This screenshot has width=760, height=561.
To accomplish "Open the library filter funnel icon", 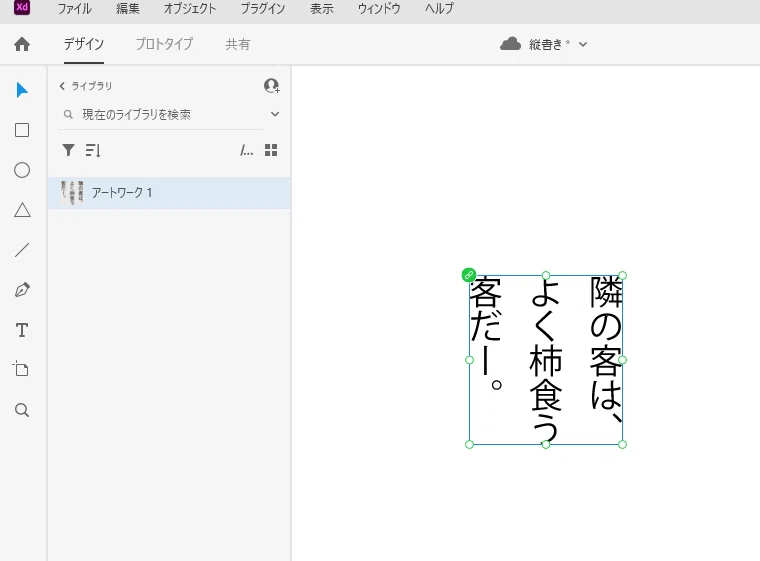I will (x=68, y=150).
